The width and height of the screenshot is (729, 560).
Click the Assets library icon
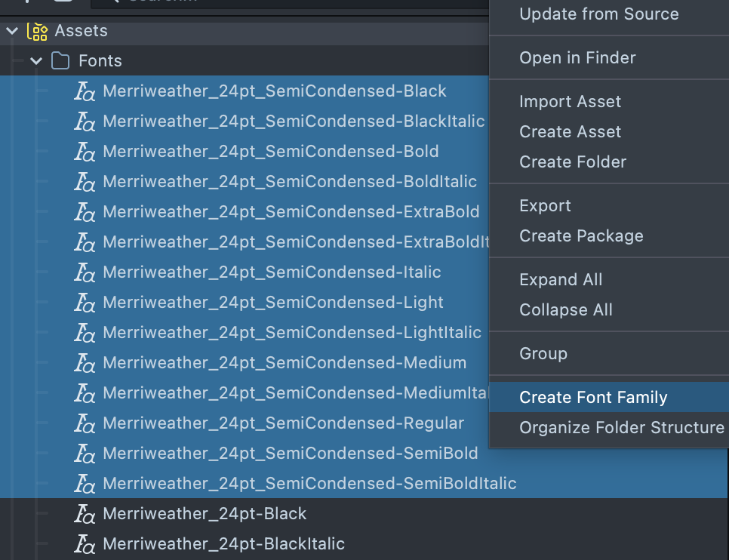(x=37, y=31)
